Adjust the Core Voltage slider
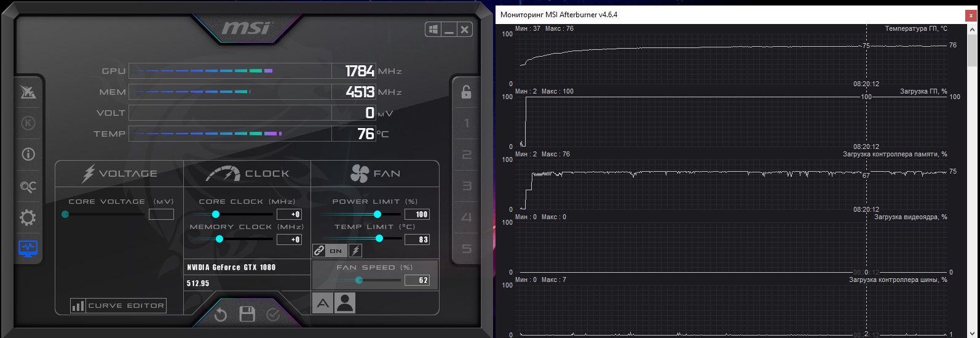The width and height of the screenshot is (980, 338). coord(103,214)
